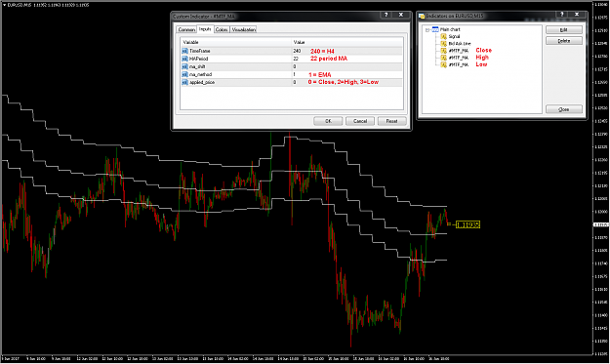Image resolution: width=610 pixels, height=364 pixels.
Task: Click Close button in the Indicators window
Action: [564, 109]
